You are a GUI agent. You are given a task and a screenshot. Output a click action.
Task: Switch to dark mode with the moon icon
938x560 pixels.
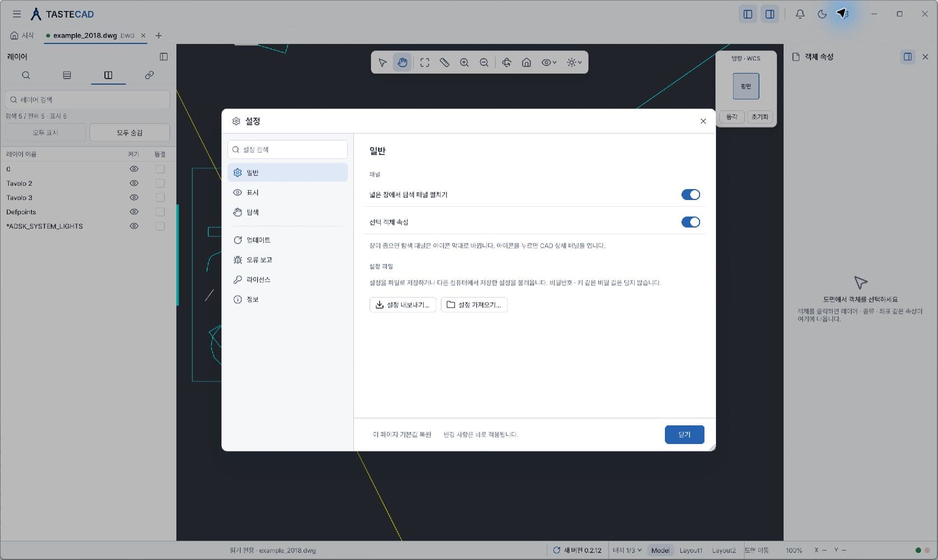[x=822, y=14]
